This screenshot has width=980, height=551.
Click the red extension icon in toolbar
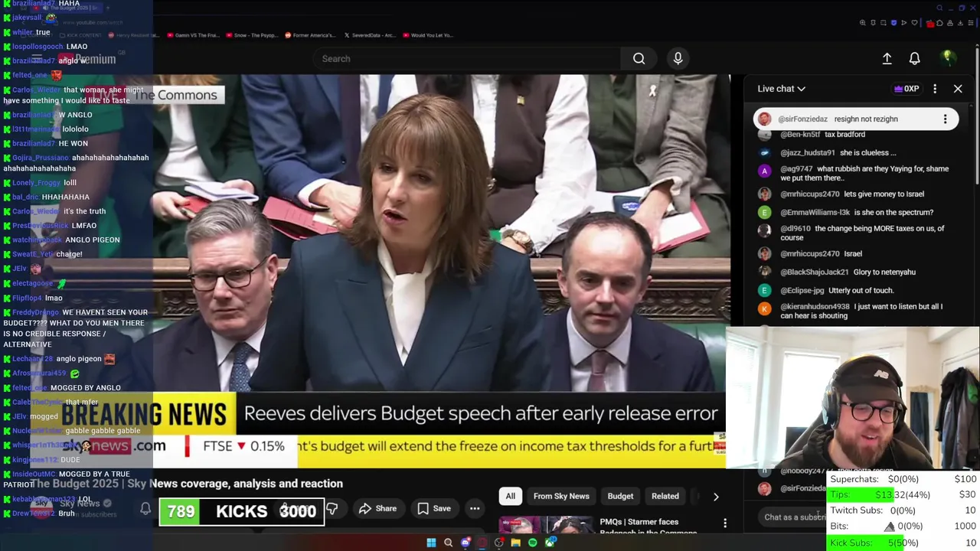[930, 24]
